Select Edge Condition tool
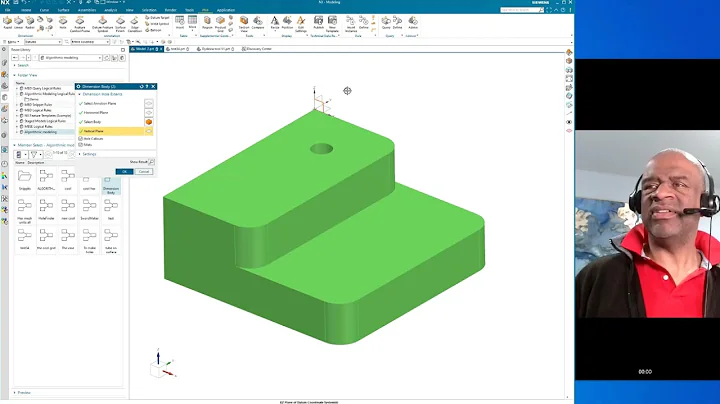 (135, 24)
